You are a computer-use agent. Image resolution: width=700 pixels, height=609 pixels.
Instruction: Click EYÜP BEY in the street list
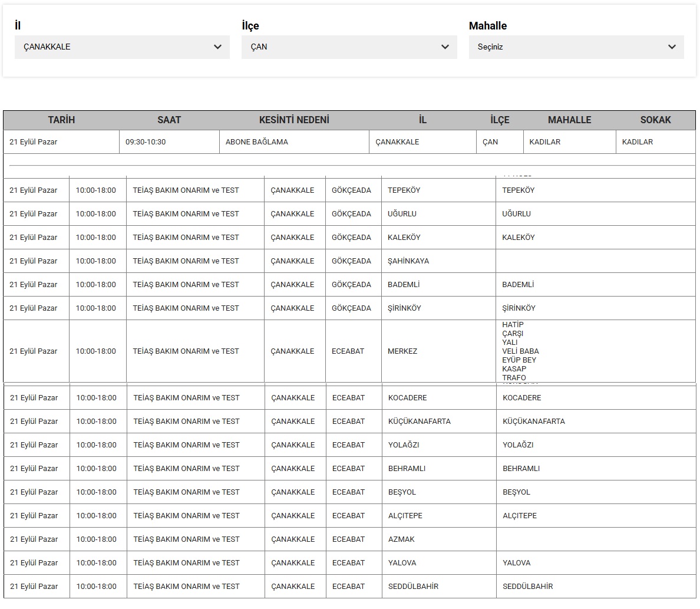519,360
